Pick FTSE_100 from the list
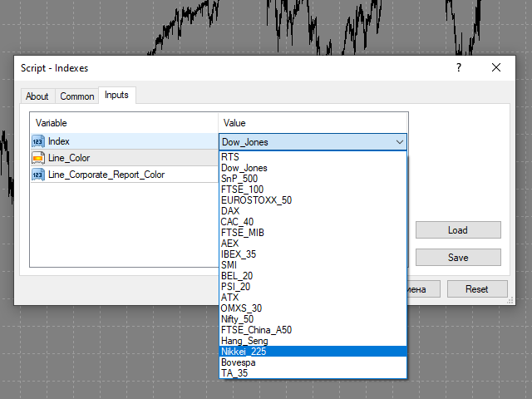532x399 pixels. (313, 190)
